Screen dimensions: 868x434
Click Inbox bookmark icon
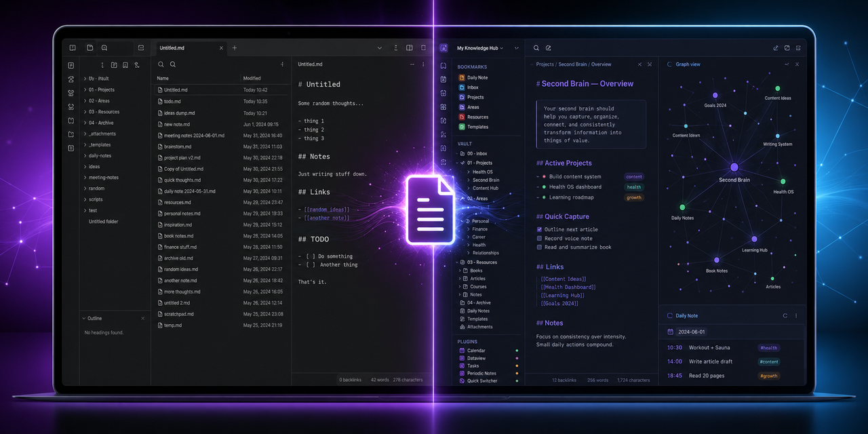click(x=462, y=87)
